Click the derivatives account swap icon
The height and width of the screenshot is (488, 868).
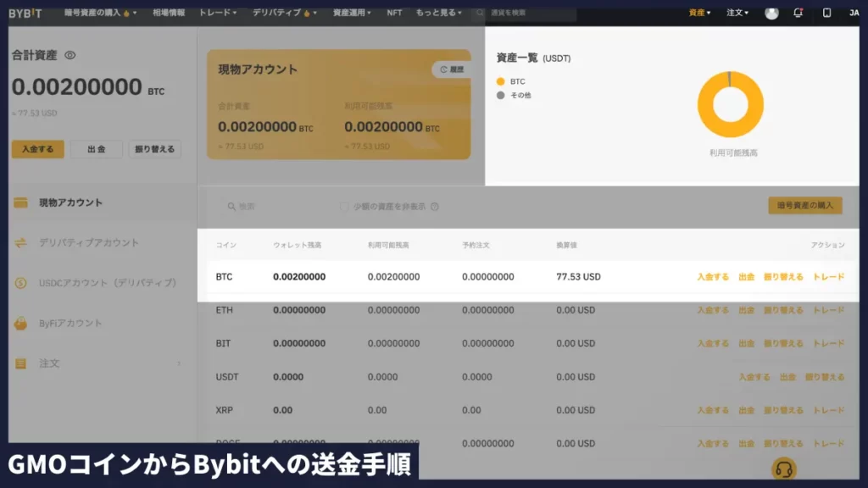click(20, 243)
